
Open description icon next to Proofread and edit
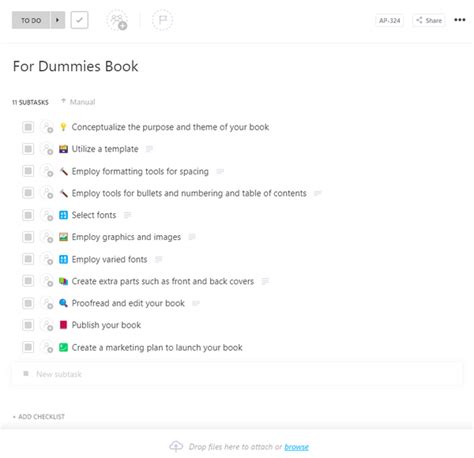pos(196,303)
